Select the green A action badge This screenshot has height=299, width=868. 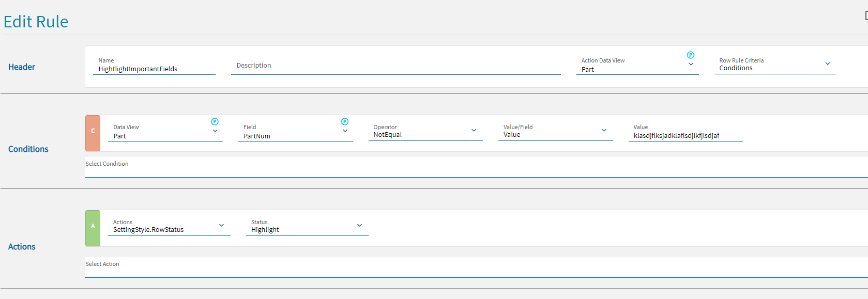click(93, 228)
